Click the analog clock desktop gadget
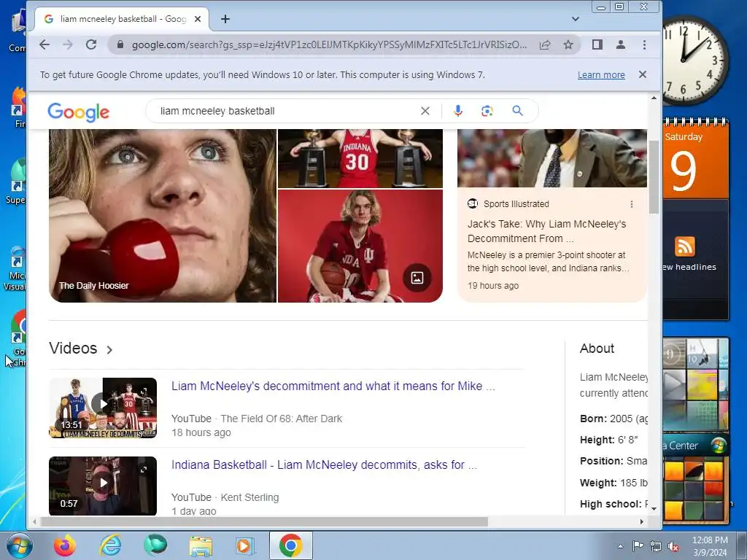 pyautogui.click(x=694, y=60)
